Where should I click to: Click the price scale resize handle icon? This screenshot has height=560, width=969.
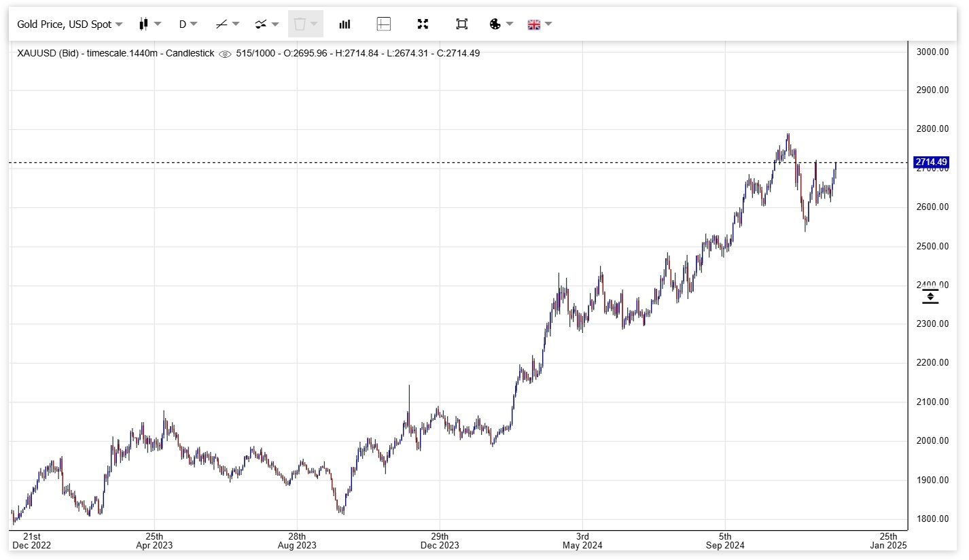(930, 296)
